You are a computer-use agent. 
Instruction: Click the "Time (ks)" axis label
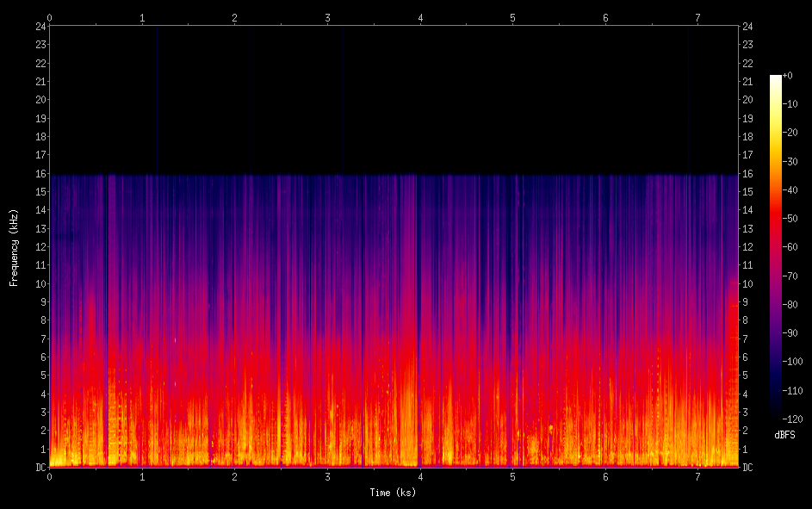(x=394, y=492)
